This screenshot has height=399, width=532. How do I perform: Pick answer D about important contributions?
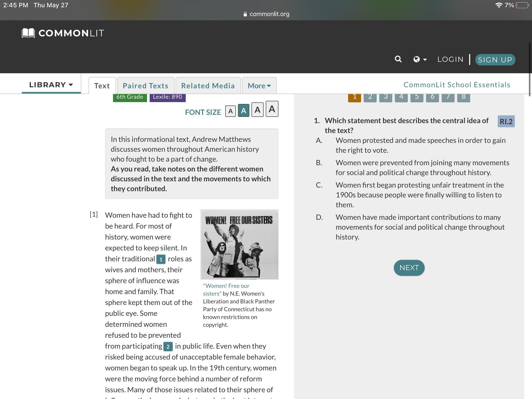420,227
